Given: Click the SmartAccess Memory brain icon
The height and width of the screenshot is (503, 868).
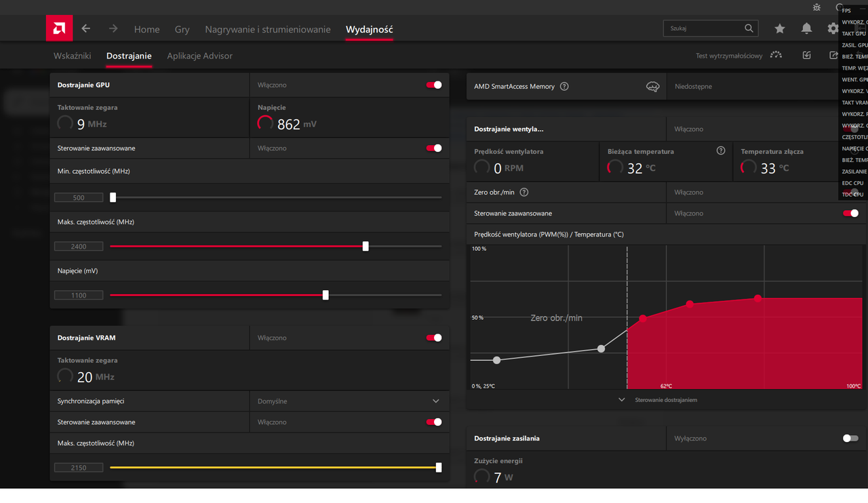Looking at the screenshot, I should click(652, 87).
